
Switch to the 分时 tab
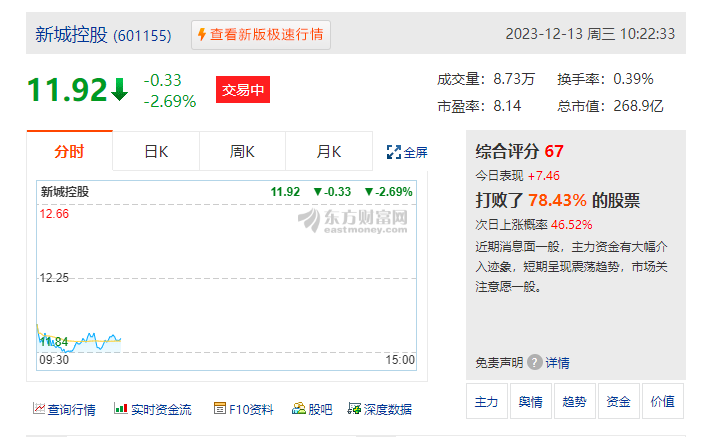(69, 151)
